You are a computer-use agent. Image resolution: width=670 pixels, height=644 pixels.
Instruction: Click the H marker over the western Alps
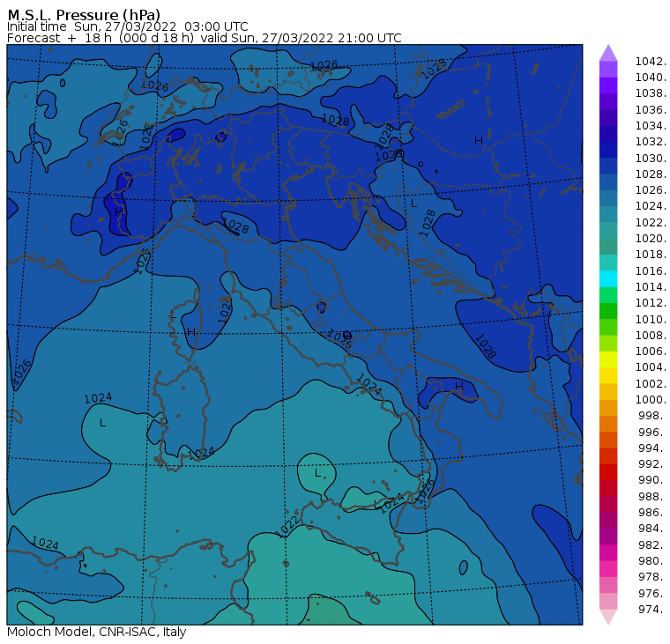pos(119,211)
